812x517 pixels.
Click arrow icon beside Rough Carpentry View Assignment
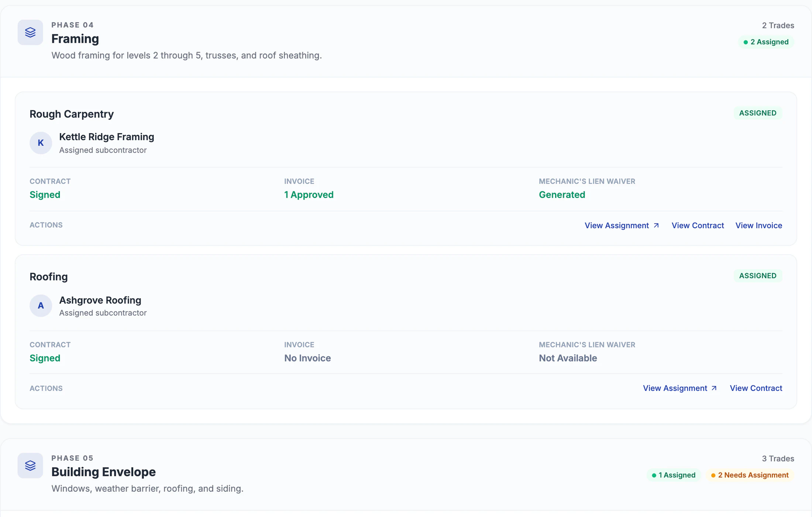point(656,225)
